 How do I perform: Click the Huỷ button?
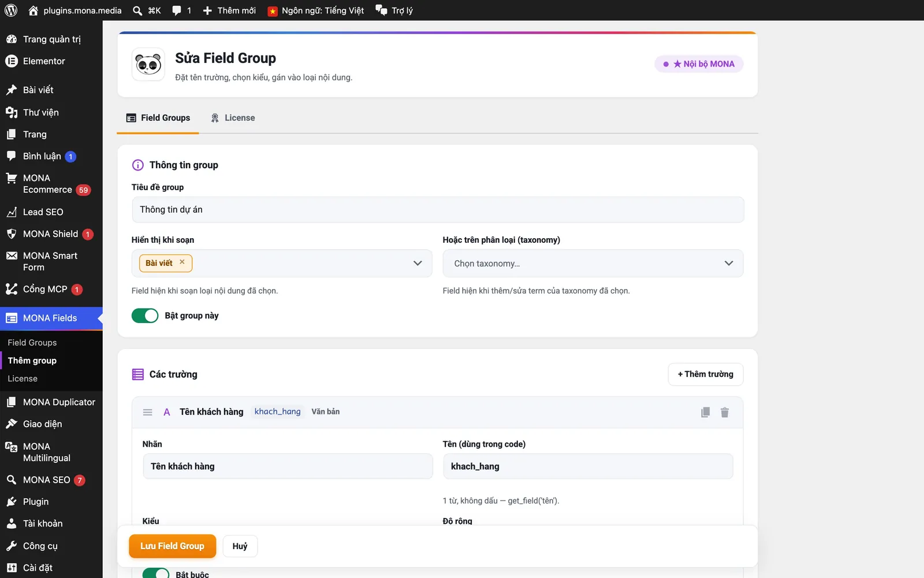[x=240, y=546]
